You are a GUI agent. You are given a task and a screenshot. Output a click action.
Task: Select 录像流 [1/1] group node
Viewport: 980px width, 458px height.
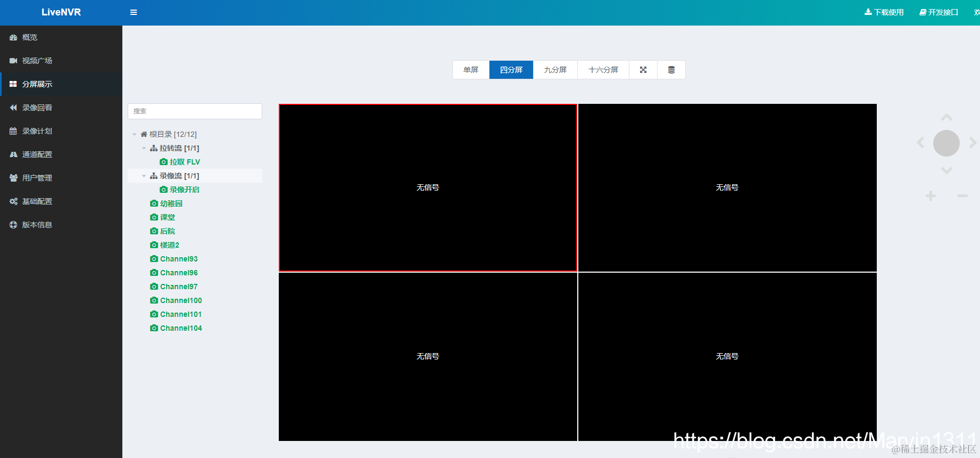[x=179, y=176]
